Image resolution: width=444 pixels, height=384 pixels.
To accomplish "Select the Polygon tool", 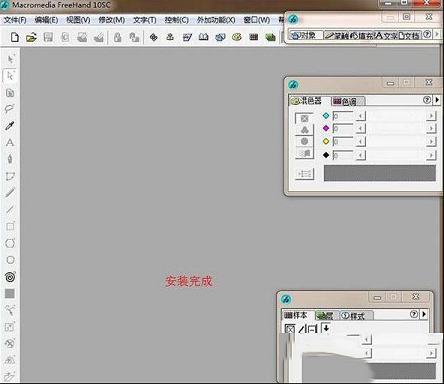I will tap(10, 243).
